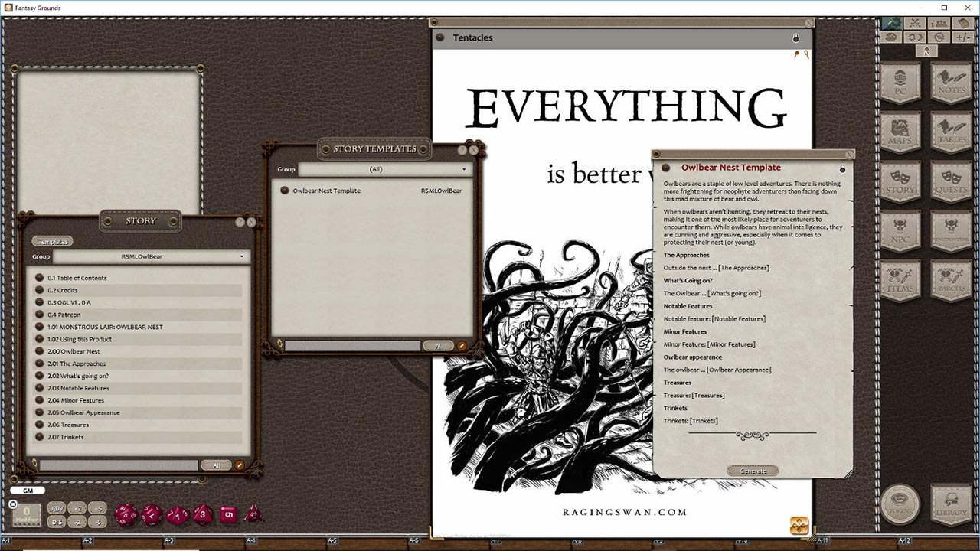
Task: Open the Quests sidebar button
Action: pos(950,182)
